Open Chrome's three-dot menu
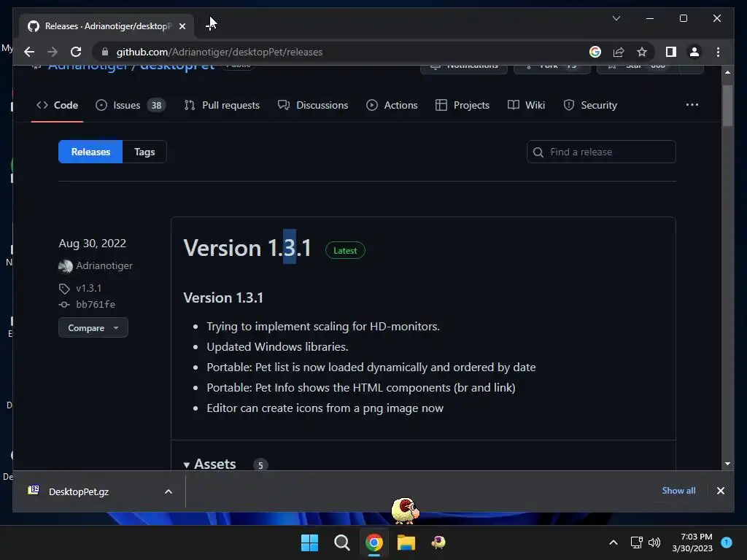Viewport: 747px width, 560px height. (718, 52)
